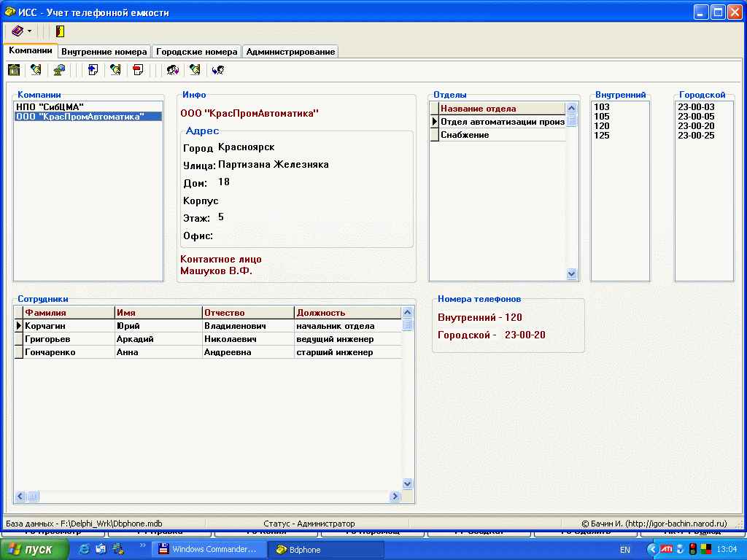This screenshot has width=747, height=560.
Task: Open Windows Commander from the taskbar
Action: (207, 550)
